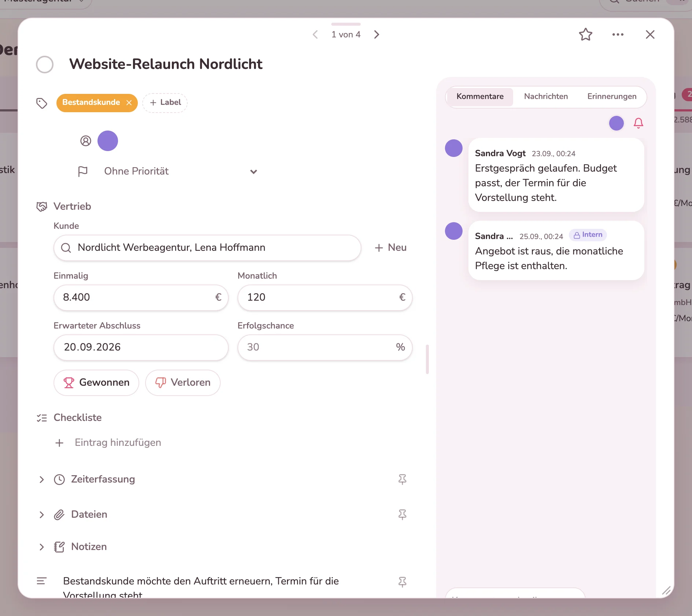Click the left panel scrollbar
This screenshot has height=616, width=692.
tap(427, 359)
